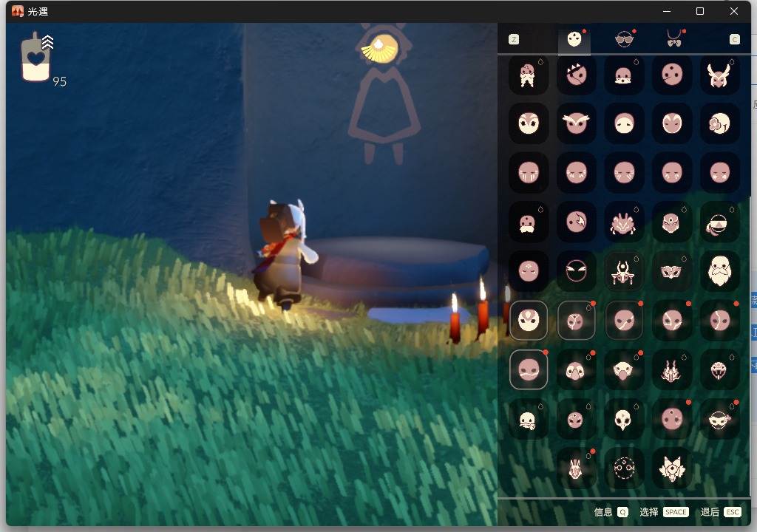757x532 pixels.
Task: Select the blindfold mask with ponytail
Action: [x=719, y=223]
